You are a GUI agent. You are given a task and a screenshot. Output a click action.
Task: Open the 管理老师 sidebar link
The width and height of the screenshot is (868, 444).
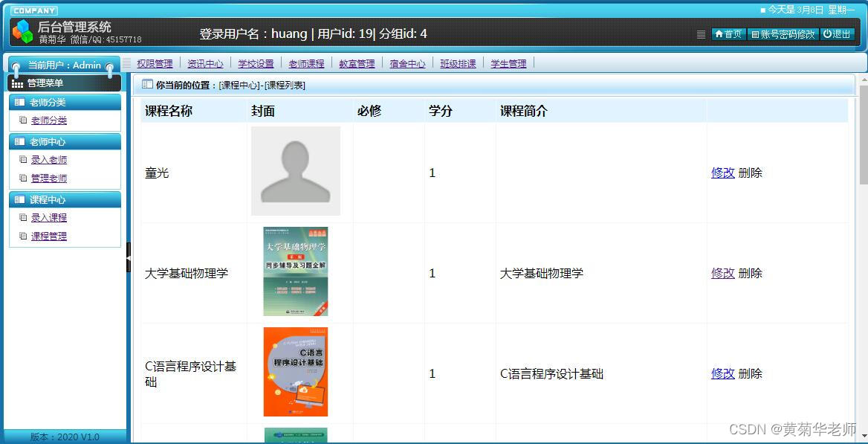point(49,178)
